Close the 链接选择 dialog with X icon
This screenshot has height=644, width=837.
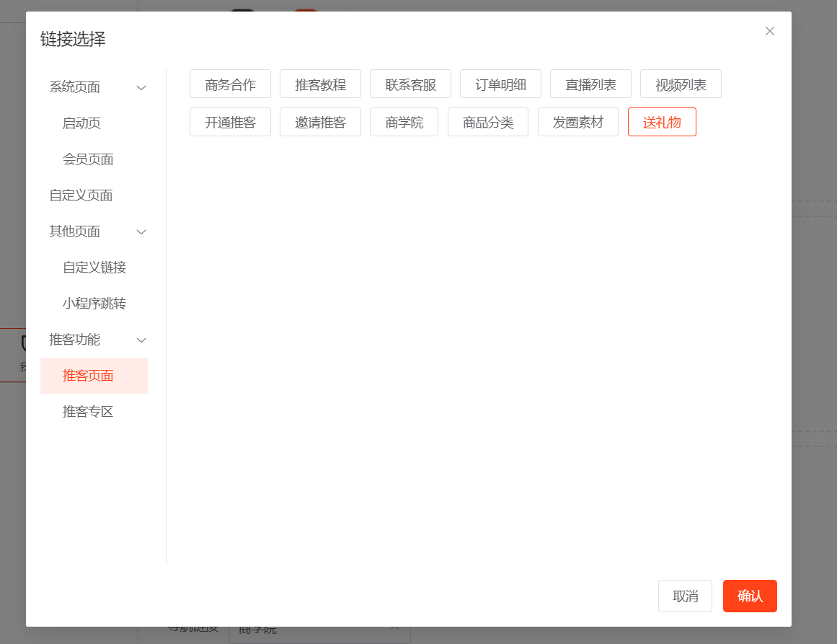pyautogui.click(x=770, y=31)
